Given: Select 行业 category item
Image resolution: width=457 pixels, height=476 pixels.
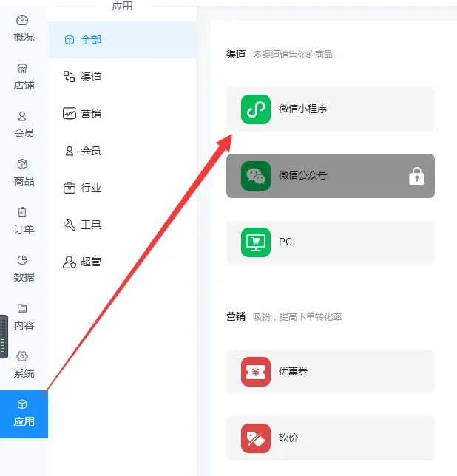Looking at the screenshot, I should pos(122,188).
